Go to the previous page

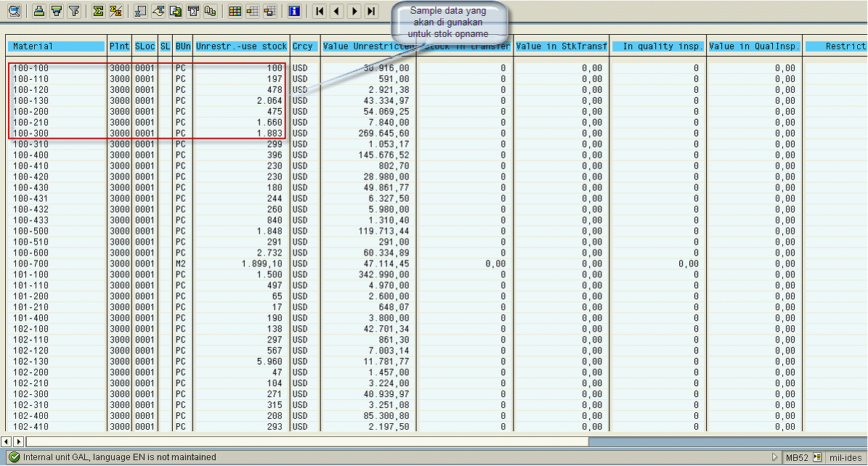(x=336, y=11)
